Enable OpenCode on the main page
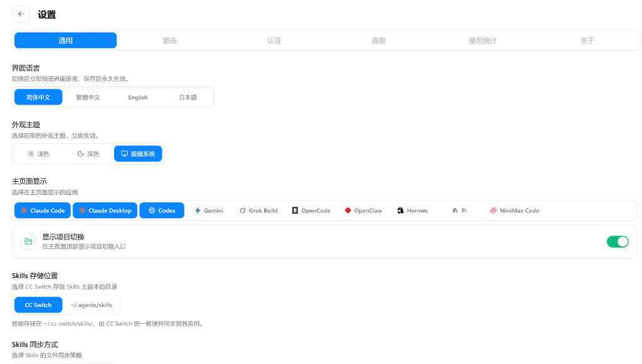The image size is (642, 364). [311, 211]
